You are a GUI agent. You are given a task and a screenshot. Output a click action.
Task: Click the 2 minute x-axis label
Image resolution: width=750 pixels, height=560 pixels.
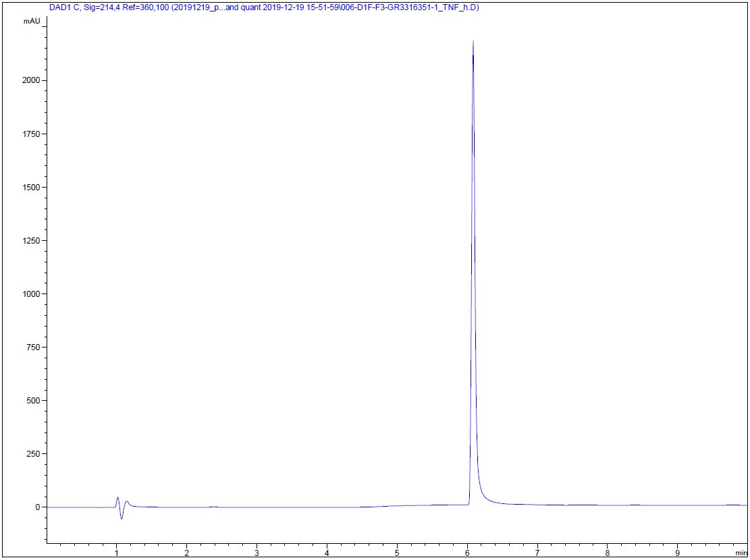tap(186, 552)
